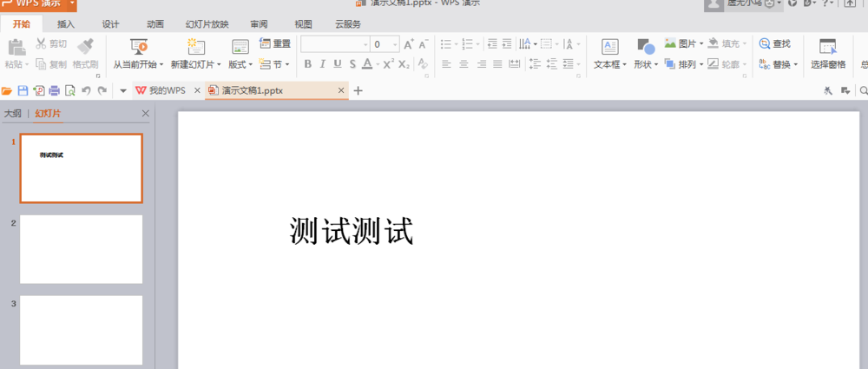Viewport: 868px width, 369px height.
Task: Switch to the Insert (插入) ribbon tab
Action: click(x=66, y=23)
